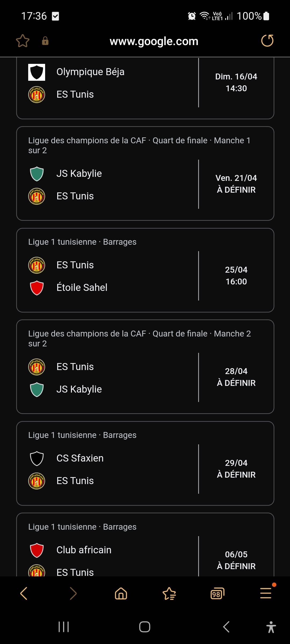Tap Olympique Béja team logo
This screenshot has width=290, height=644.
tap(37, 72)
